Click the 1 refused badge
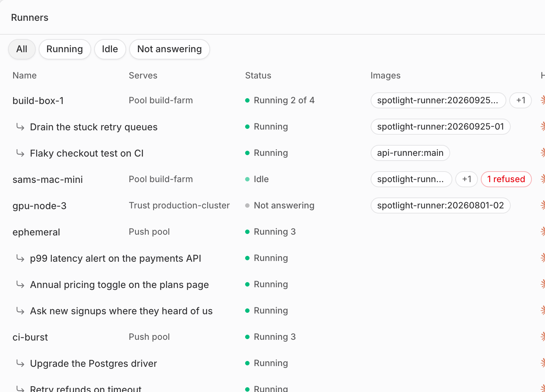 [x=506, y=179]
